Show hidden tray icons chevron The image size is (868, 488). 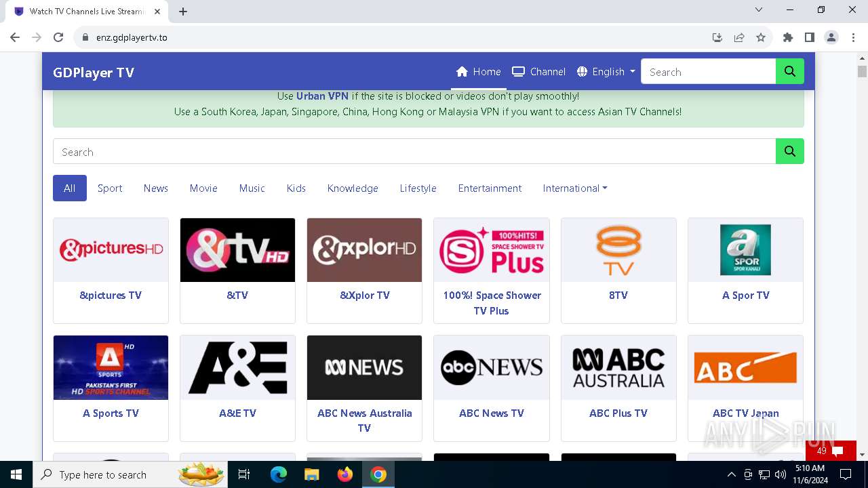click(x=731, y=474)
